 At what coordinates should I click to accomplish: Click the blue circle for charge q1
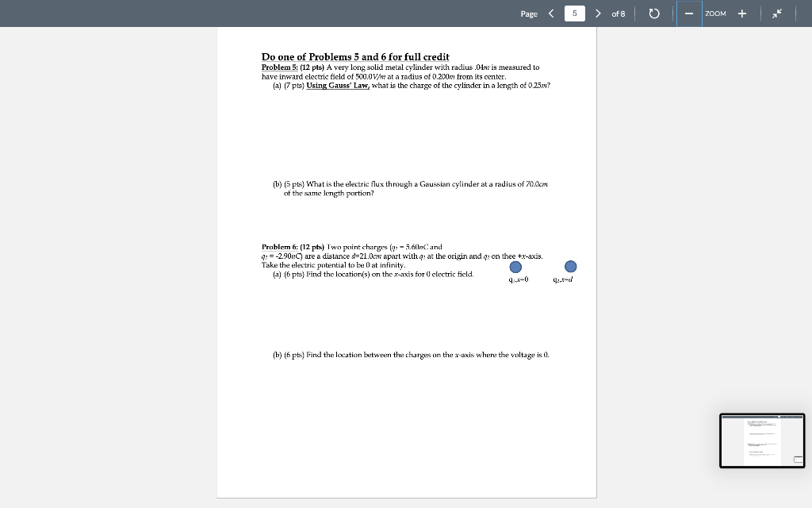tap(515, 267)
